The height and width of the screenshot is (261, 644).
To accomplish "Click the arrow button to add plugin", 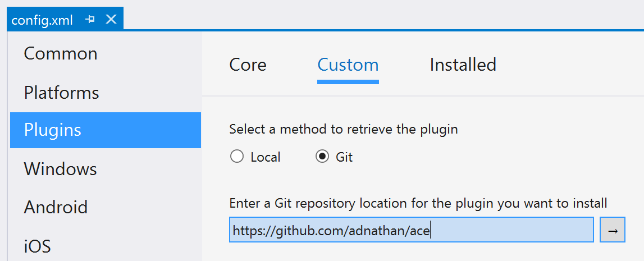I will coord(613,230).
